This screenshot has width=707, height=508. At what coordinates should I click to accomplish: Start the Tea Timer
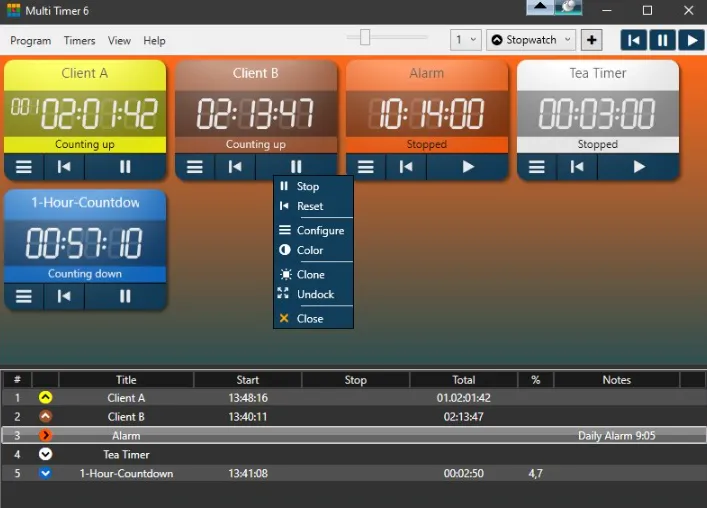[638, 167]
